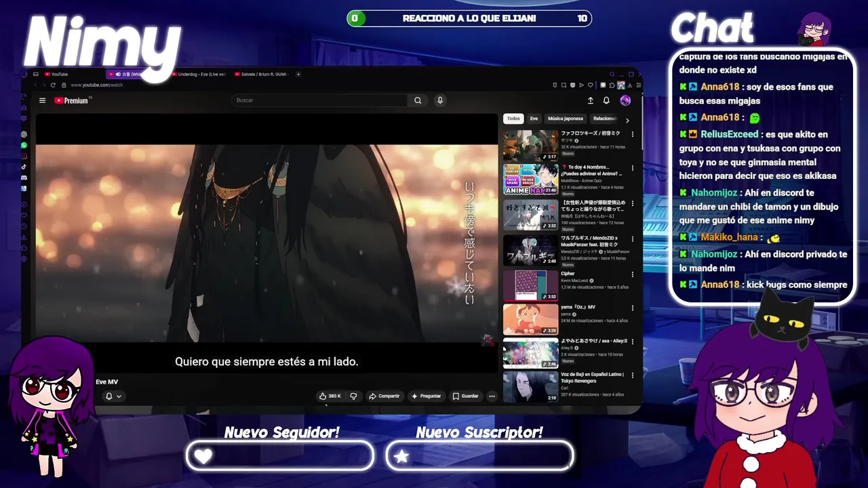Click the www.youtube.com/watch address bar
This screenshot has height=488, width=868.
(97, 85)
